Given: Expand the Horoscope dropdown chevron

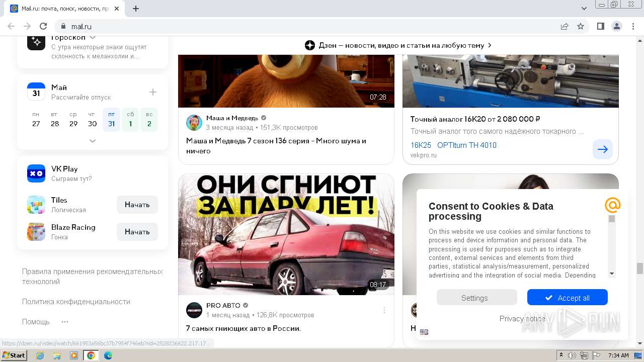Looking at the screenshot, I should tap(93, 38).
